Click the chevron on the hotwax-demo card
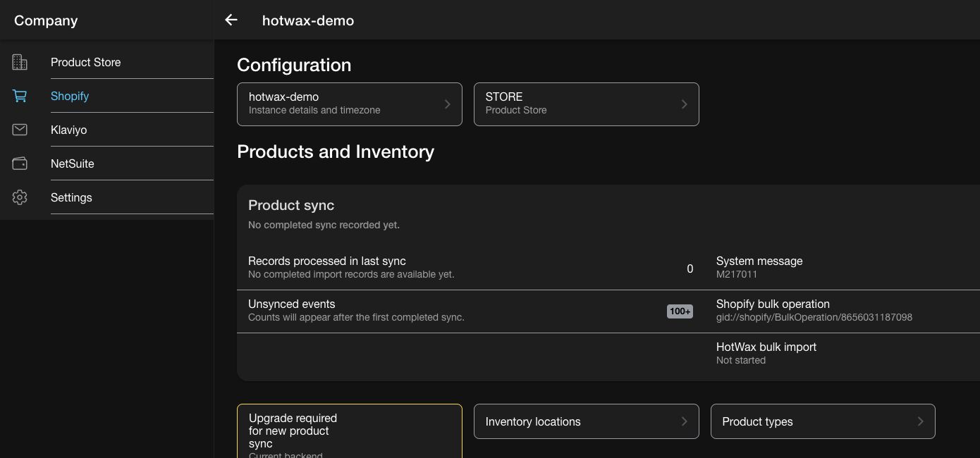Viewport: 980px width, 458px height. click(447, 104)
